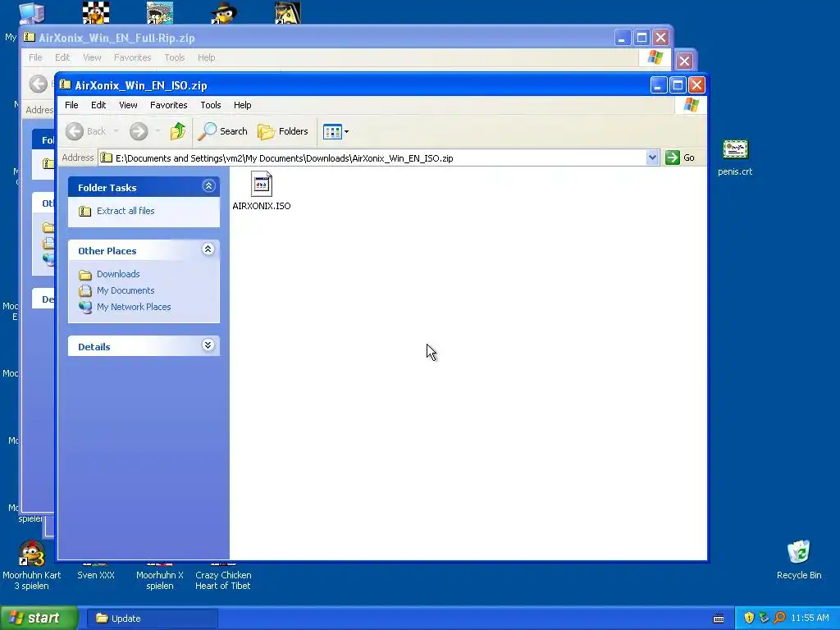The image size is (840, 630).
Task: Toggle the Folders pane button
Action: (x=283, y=131)
